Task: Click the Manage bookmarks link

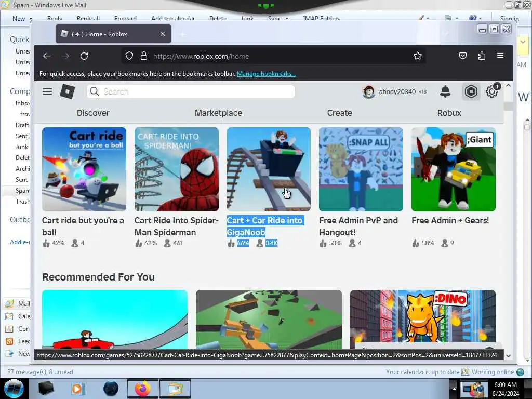Action: pyautogui.click(x=267, y=74)
